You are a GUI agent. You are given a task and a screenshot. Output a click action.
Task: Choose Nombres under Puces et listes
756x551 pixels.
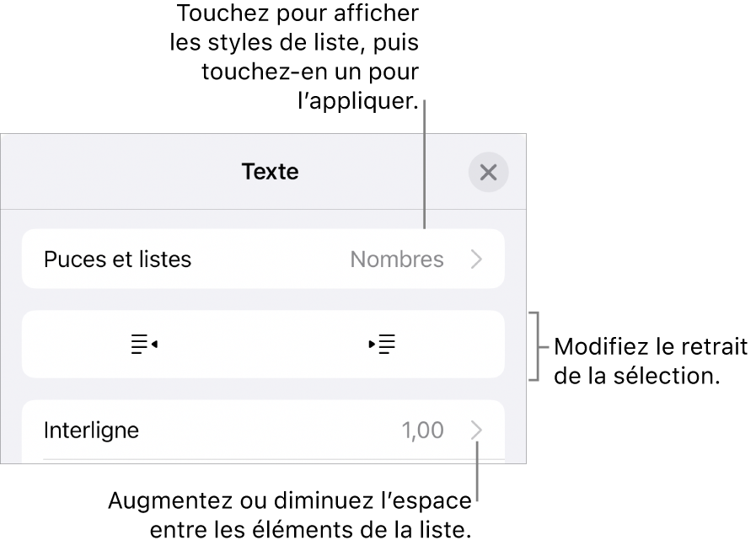coord(397,259)
